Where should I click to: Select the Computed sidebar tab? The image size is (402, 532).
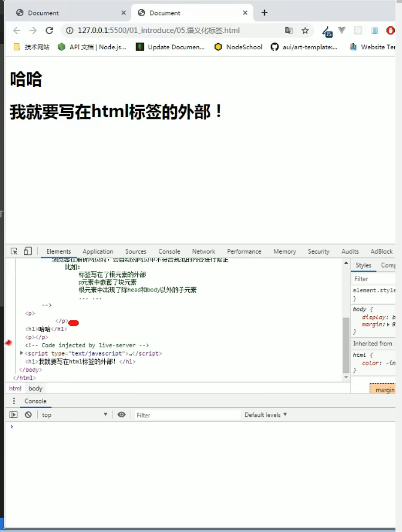point(388,265)
